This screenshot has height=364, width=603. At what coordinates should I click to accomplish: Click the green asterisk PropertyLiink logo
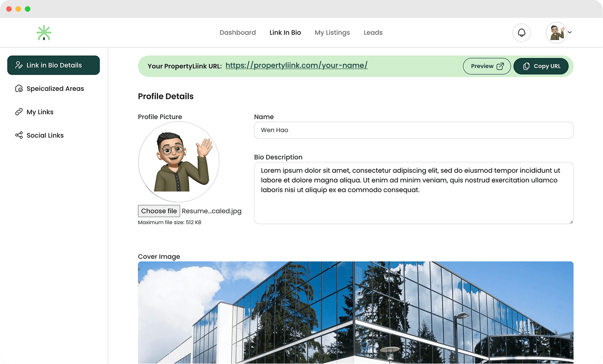(44, 33)
